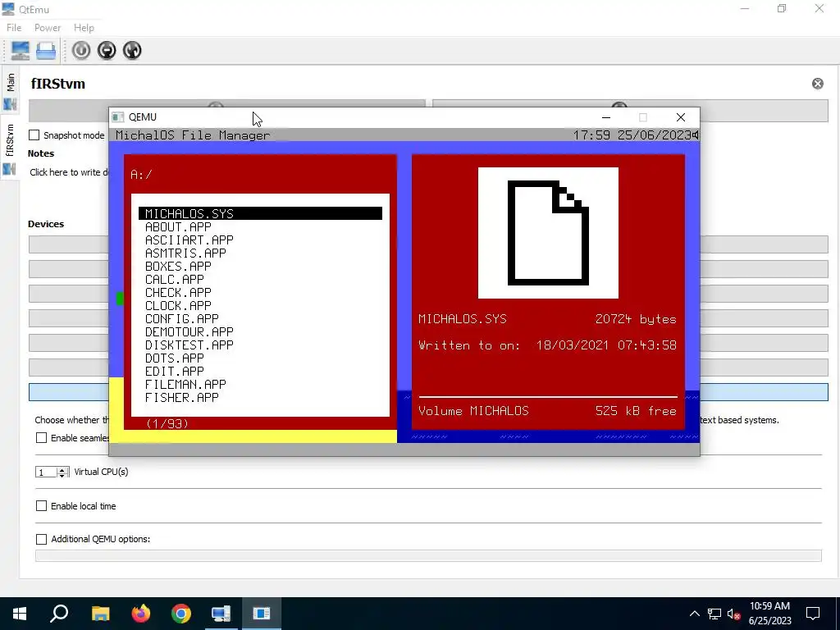Toggle Enable local time checkbox
Image resolution: width=840 pixels, height=630 pixels.
point(41,505)
